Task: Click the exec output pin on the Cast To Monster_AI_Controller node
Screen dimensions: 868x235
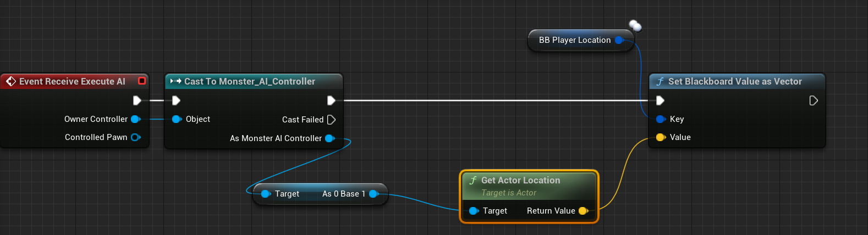Action: pos(331,100)
